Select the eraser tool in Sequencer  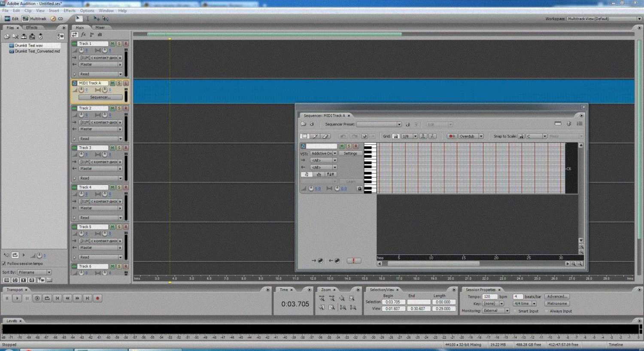[x=325, y=136]
